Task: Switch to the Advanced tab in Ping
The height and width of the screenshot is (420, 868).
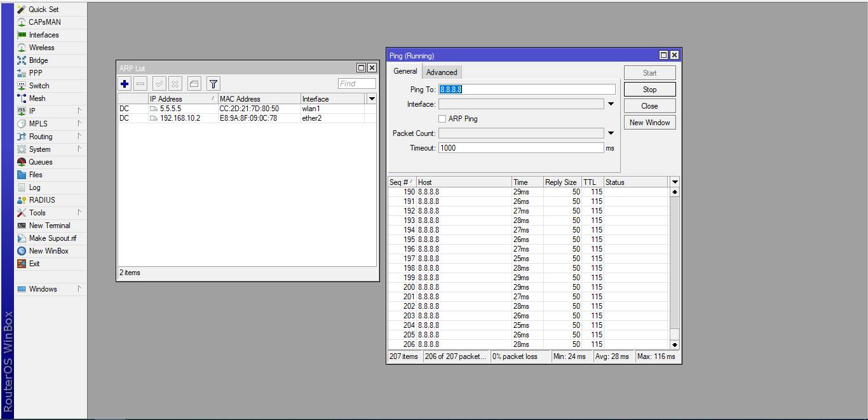Action: tap(442, 72)
